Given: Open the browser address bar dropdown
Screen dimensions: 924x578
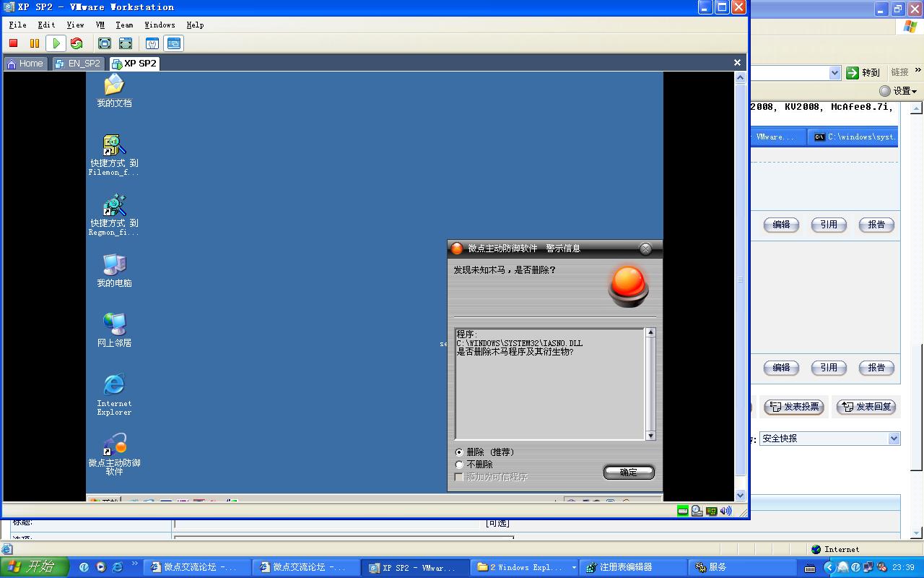Looking at the screenshot, I should (x=834, y=72).
